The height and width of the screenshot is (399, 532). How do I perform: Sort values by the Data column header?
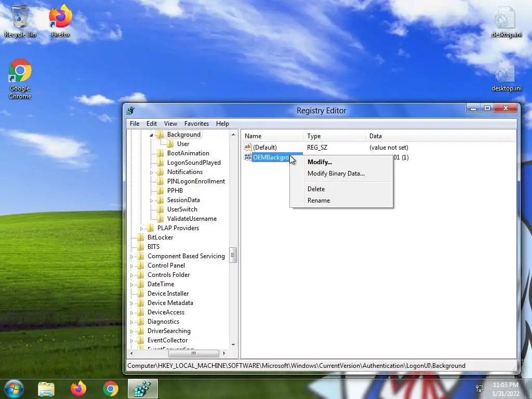tap(441, 136)
